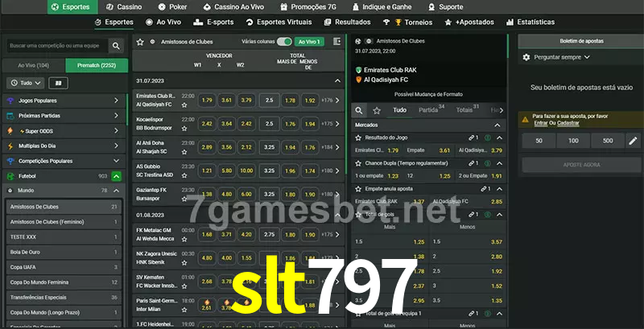Viewport: 644px width, 329px height.
Task: Favorite the Amistosos de Clubes league star
Action: click(140, 41)
